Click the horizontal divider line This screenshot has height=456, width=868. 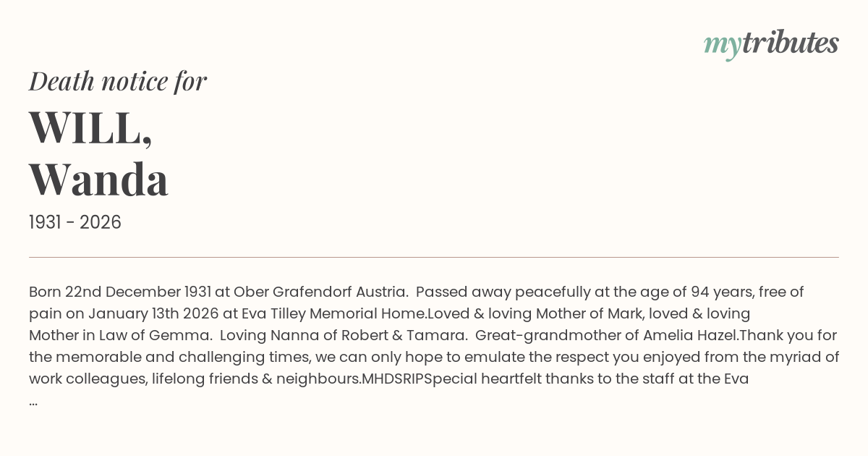pos(434,257)
